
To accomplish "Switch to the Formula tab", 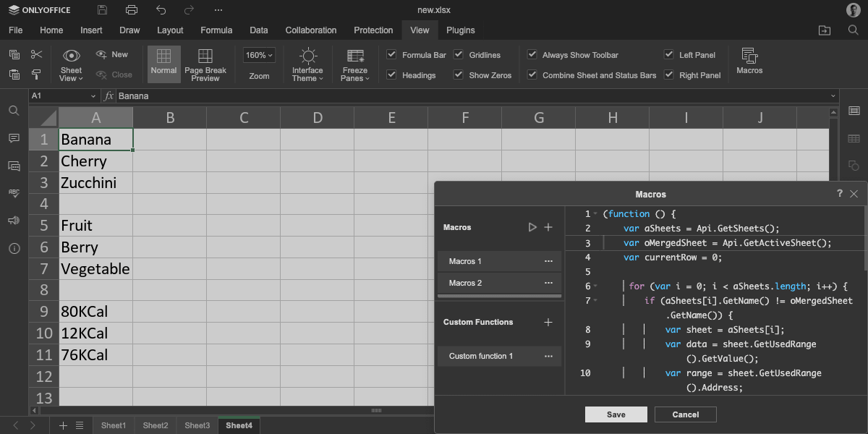I will coord(216,30).
